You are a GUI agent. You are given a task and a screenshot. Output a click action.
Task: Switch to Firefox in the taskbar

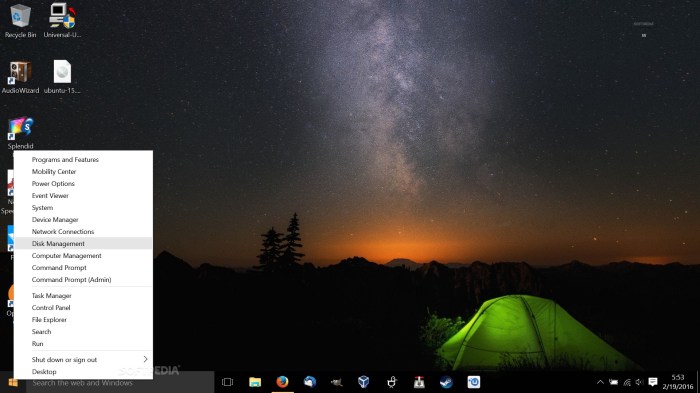[x=282, y=382]
